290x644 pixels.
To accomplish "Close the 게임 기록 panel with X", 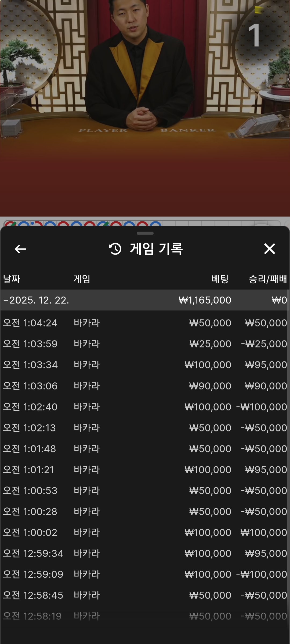I will tap(269, 249).
